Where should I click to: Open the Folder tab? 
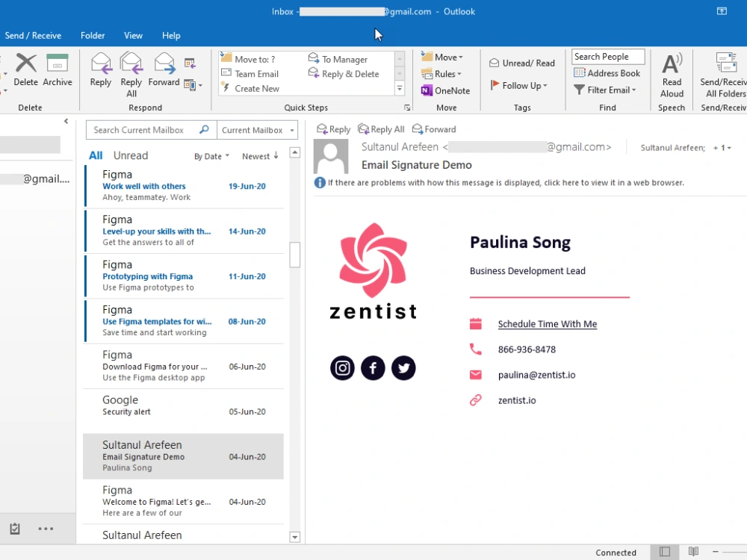click(93, 35)
